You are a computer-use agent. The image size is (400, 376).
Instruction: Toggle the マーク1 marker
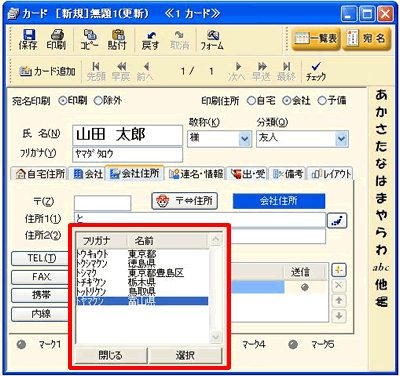[21, 345]
